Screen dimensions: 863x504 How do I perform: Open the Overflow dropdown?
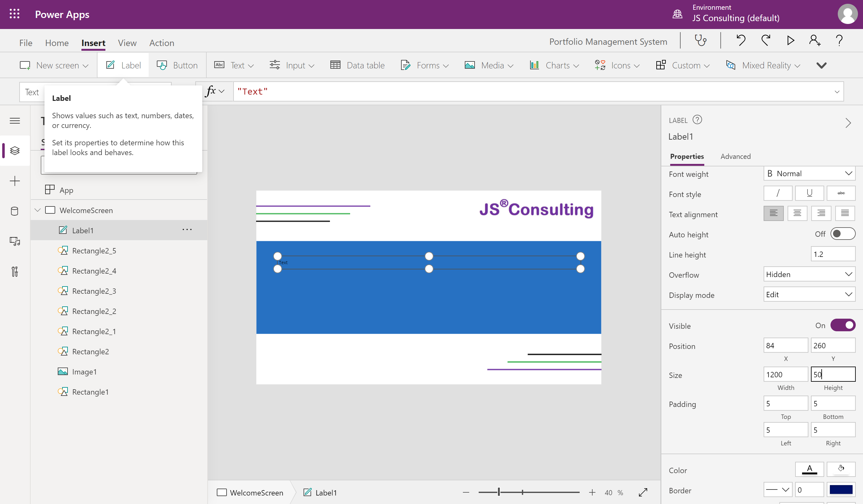pyautogui.click(x=809, y=275)
